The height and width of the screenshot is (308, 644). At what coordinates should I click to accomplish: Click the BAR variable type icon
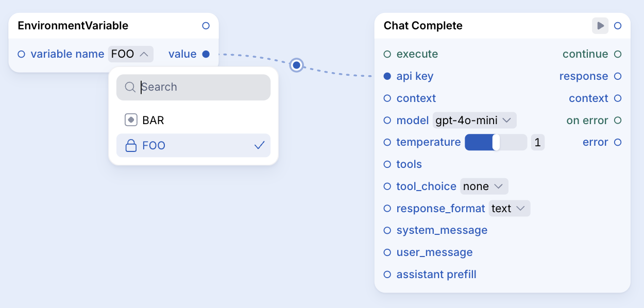[x=131, y=120]
